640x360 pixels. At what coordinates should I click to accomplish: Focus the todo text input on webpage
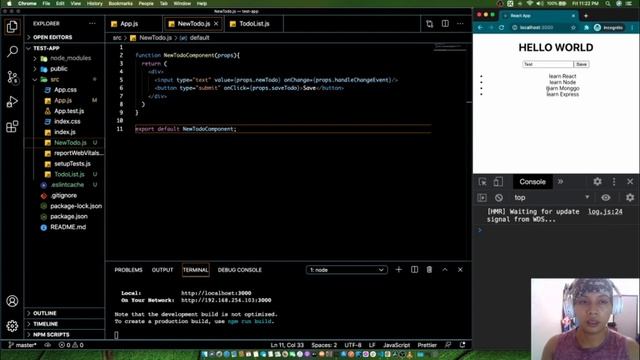pos(548,64)
